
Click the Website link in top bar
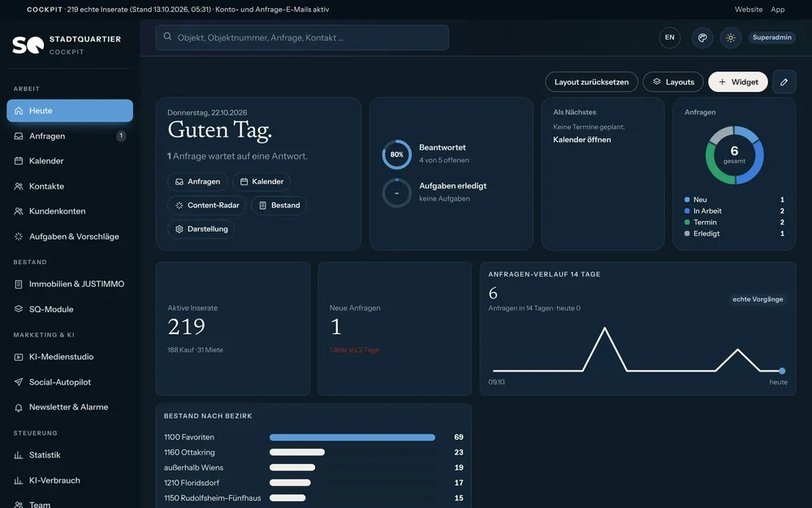point(749,9)
